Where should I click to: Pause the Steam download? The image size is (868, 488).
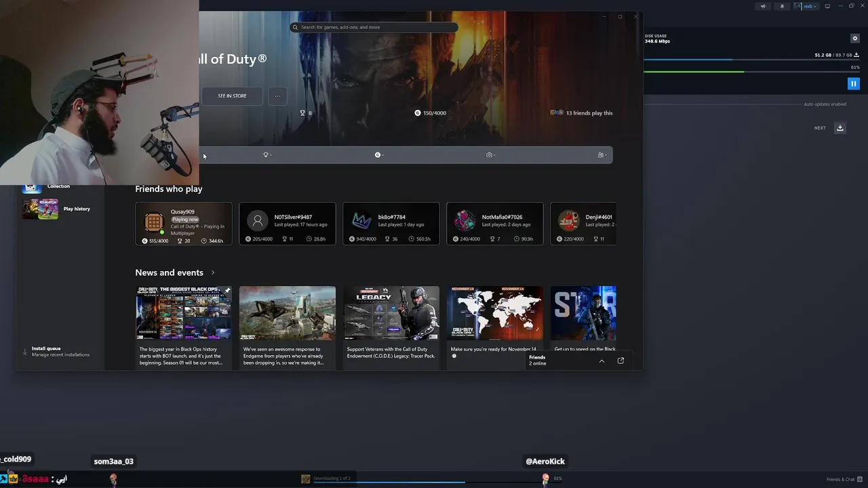(x=854, y=83)
